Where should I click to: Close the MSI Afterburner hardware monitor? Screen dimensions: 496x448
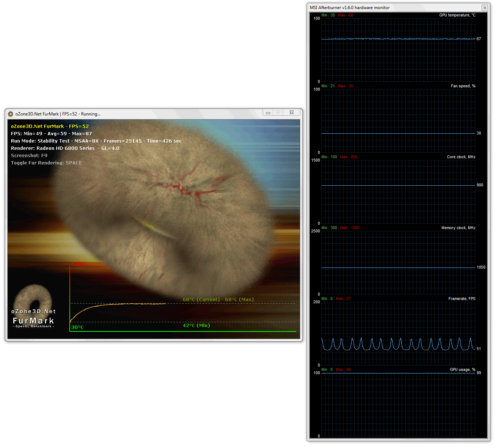484,8
